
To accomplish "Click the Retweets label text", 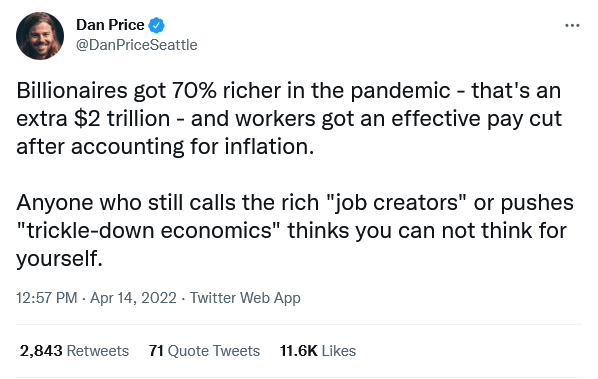I will point(98,351).
